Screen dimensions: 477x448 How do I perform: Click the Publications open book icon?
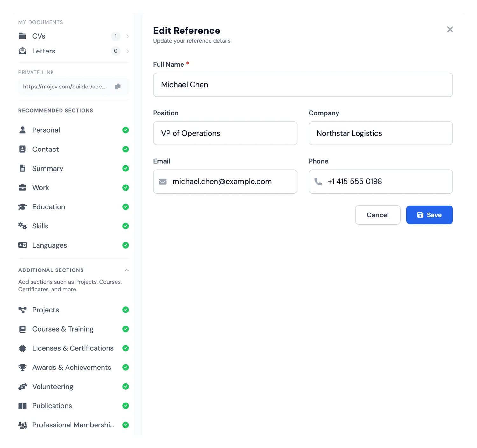[23, 406]
